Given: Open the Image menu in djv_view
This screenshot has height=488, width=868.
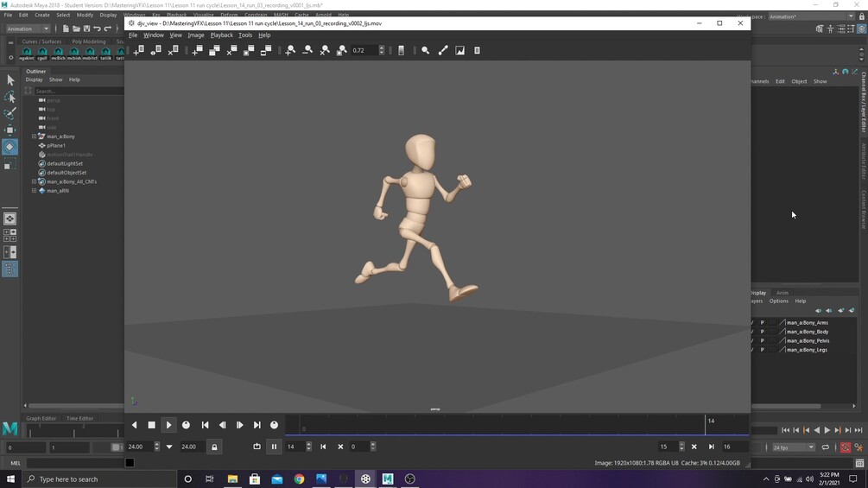Looking at the screenshot, I should pos(195,35).
